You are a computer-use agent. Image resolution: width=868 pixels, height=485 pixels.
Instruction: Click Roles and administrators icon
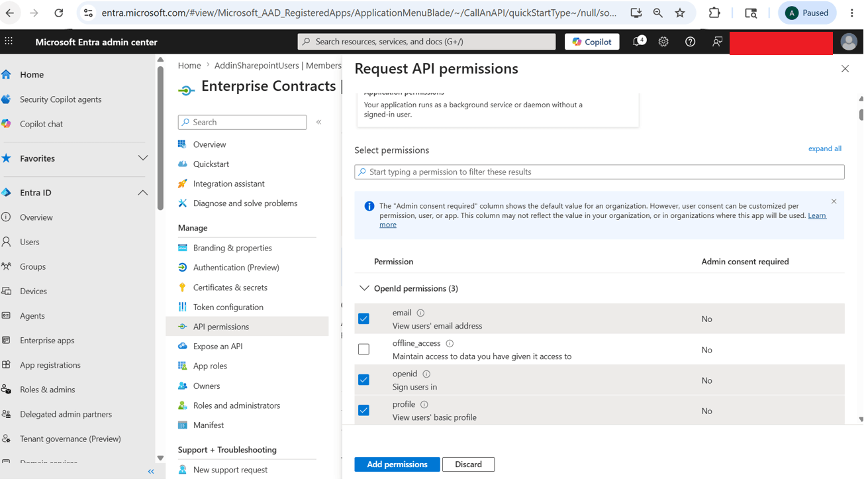tap(183, 406)
